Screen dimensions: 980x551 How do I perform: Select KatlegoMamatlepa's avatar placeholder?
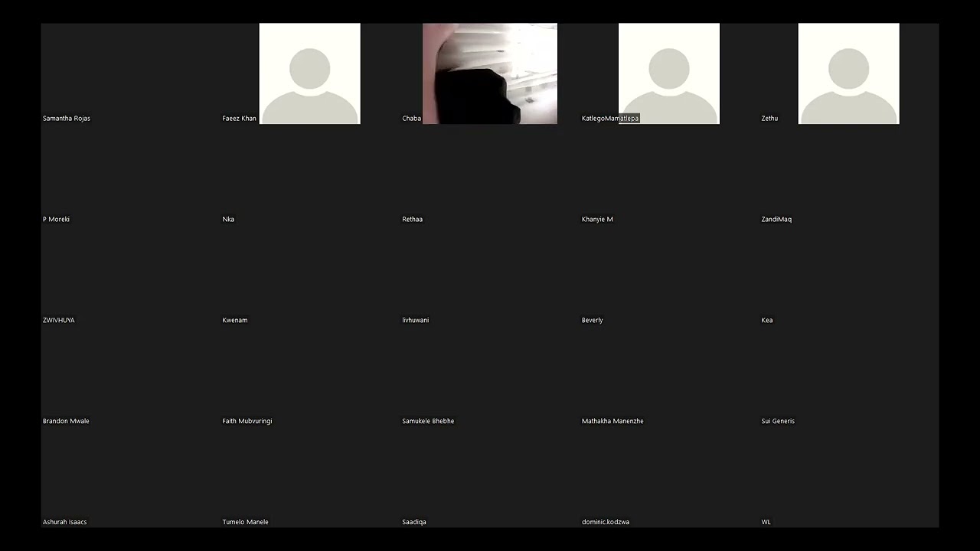668,73
